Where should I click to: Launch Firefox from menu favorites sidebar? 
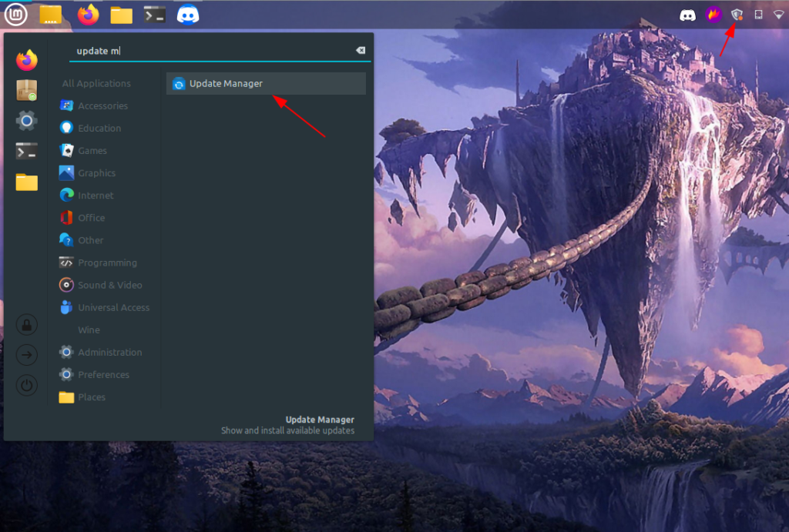pyautogui.click(x=27, y=60)
